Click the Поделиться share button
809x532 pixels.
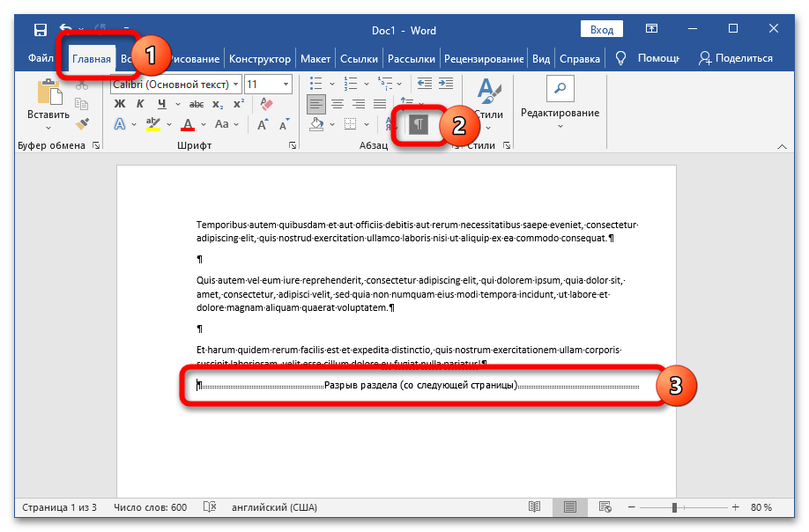[736, 58]
